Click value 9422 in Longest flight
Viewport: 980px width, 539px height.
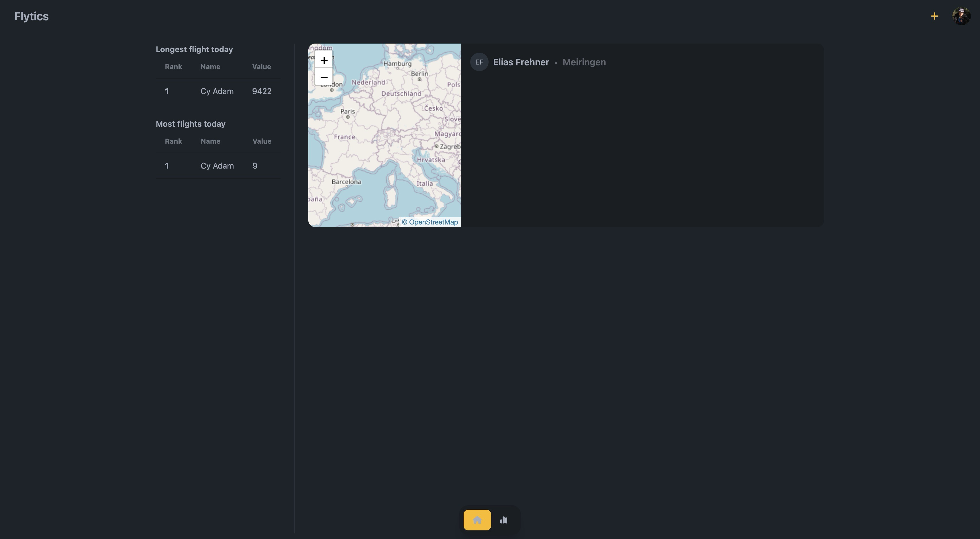coord(262,91)
